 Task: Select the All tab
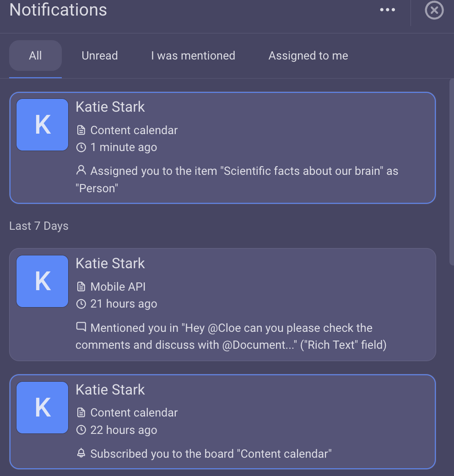click(x=36, y=56)
